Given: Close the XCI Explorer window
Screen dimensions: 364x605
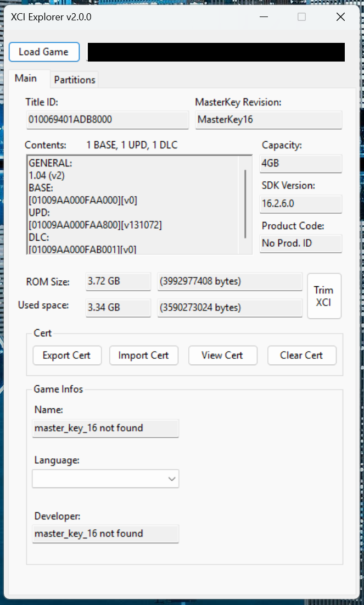Looking at the screenshot, I should click(340, 17).
